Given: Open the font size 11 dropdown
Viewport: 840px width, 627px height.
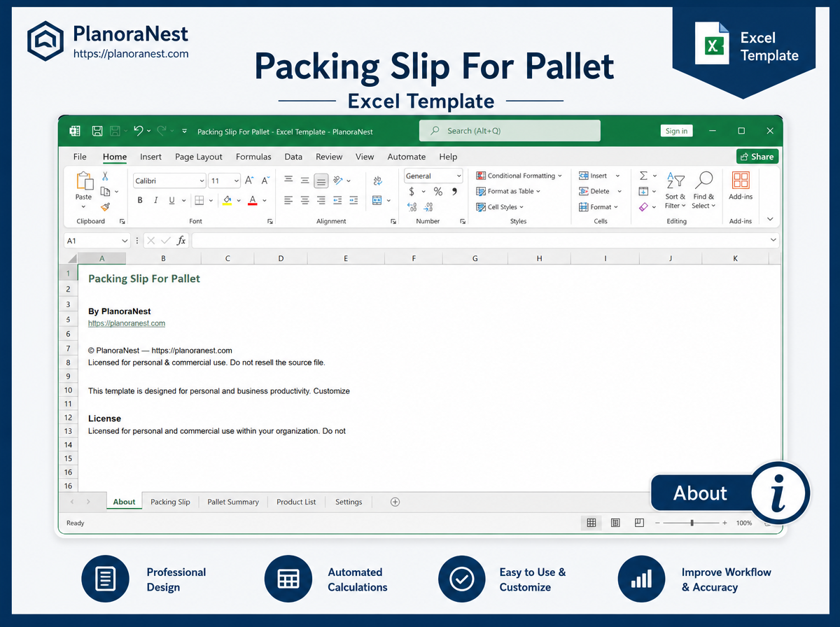Looking at the screenshot, I should (x=237, y=181).
